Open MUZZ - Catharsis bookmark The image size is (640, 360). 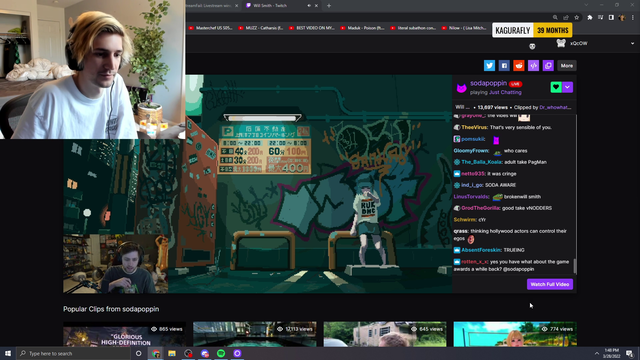tap(260, 28)
